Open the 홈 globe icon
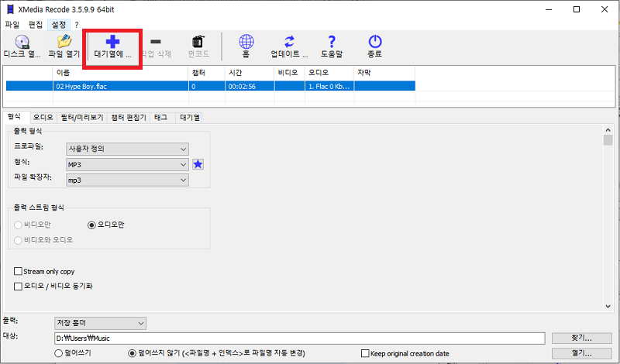The height and width of the screenshot is (364, 620). [x=246, y=42]
